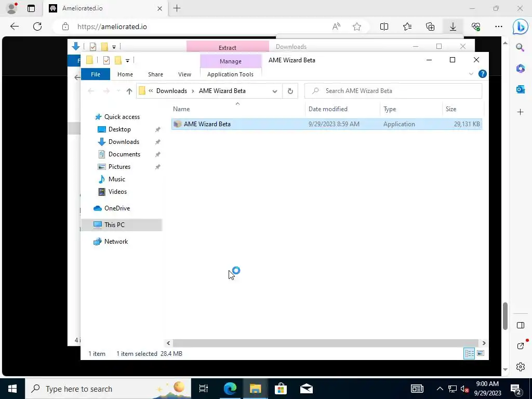
Task: Open Edge settings and more menu
Action: click(498, 26)
